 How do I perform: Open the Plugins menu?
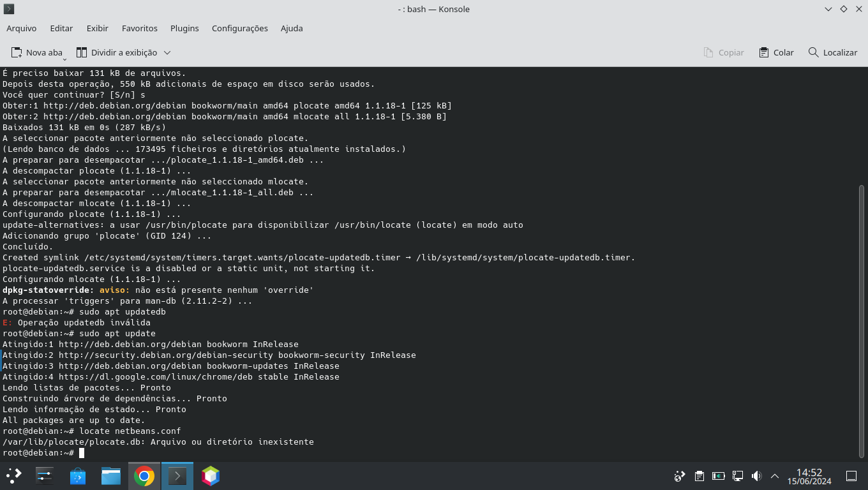(x=184, y=28)
